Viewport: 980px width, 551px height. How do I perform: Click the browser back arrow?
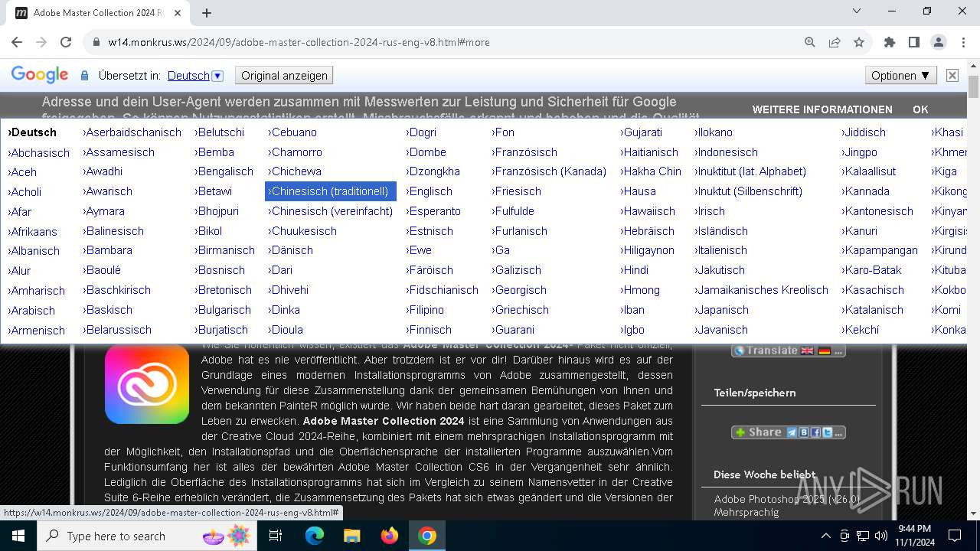coord(17,42)
